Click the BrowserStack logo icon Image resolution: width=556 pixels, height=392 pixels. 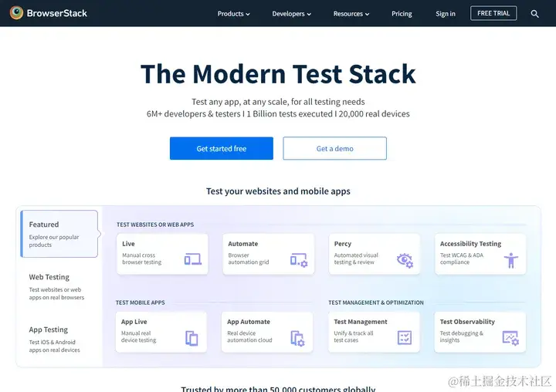[16, 13]
